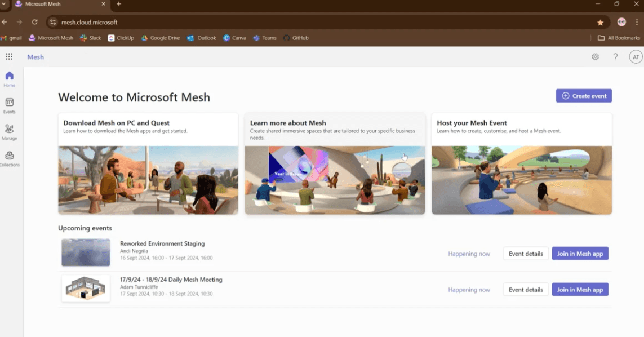Click the Create event button
The image size is (644, 337).
584,95
